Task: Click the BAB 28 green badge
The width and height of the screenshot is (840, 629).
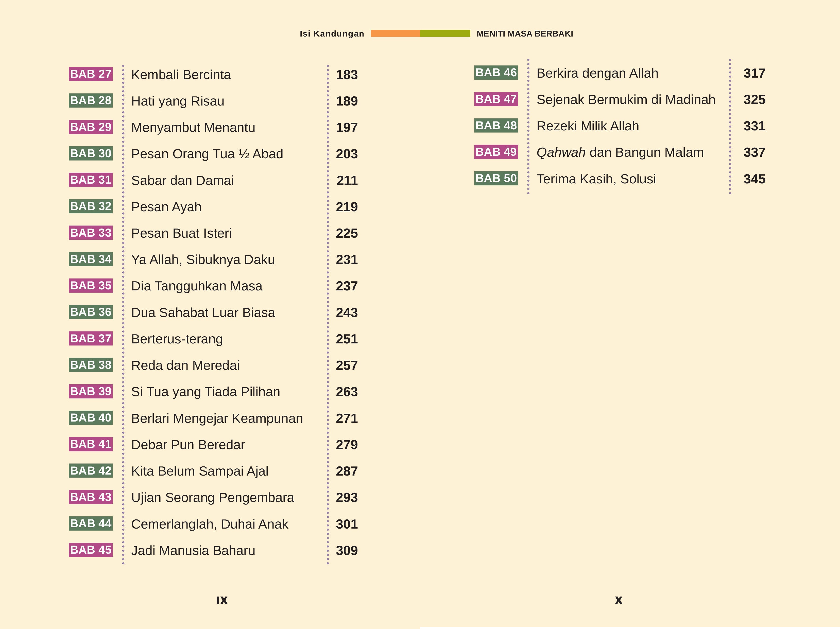Action: [90, 101]
